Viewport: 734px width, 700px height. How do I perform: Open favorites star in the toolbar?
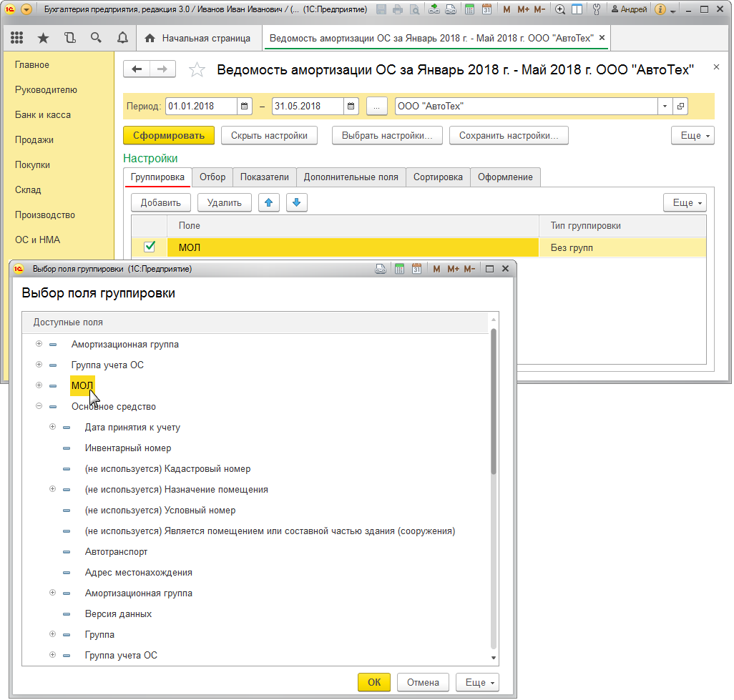coord(43,38)
